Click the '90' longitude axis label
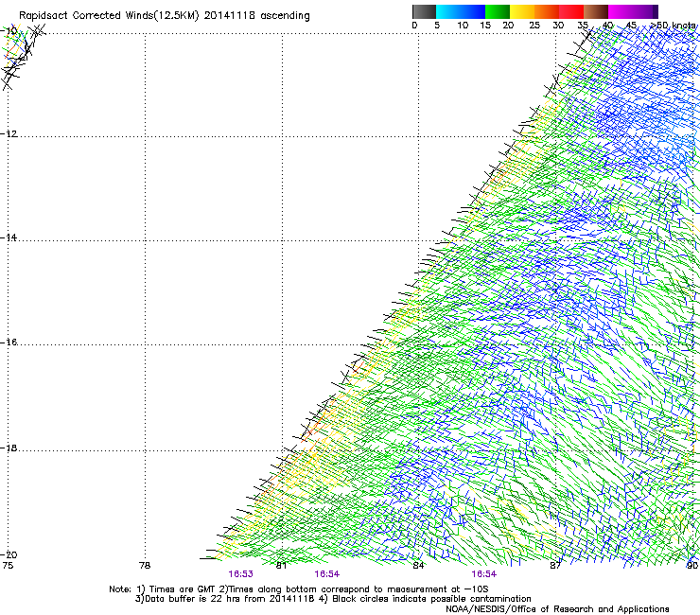Screen dimensions: 700x615 tap(692, 566)
